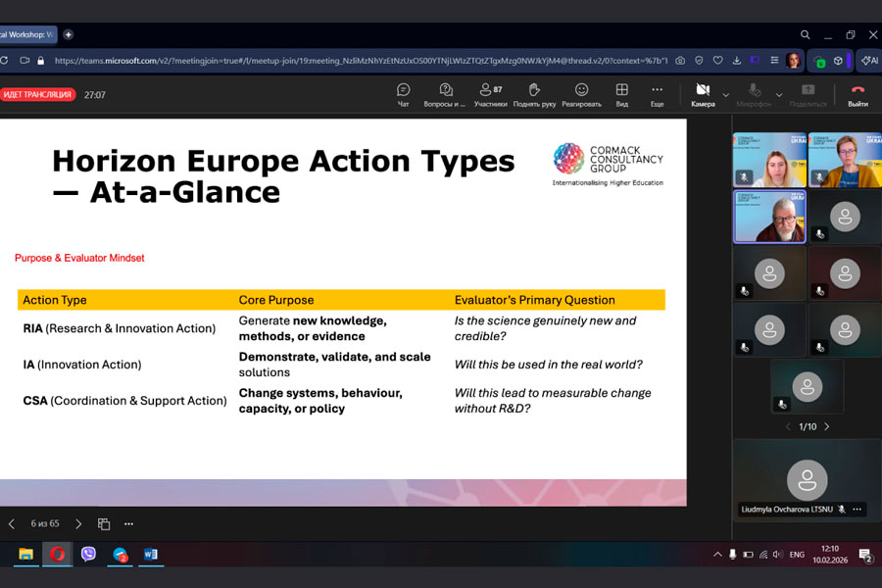This screenshot has height=588, width=882.
Task: Open new browser tab
Action: point(68,34)
